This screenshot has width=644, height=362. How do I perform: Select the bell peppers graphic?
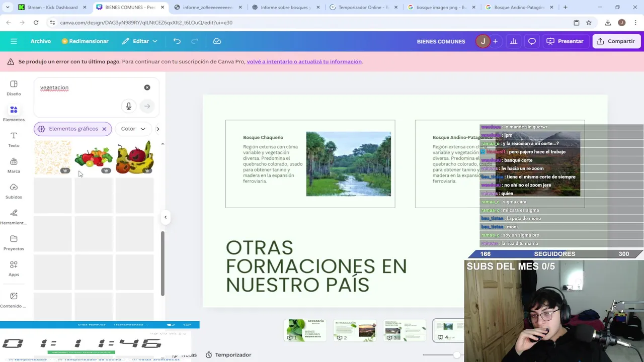click(x=94, y=157)
